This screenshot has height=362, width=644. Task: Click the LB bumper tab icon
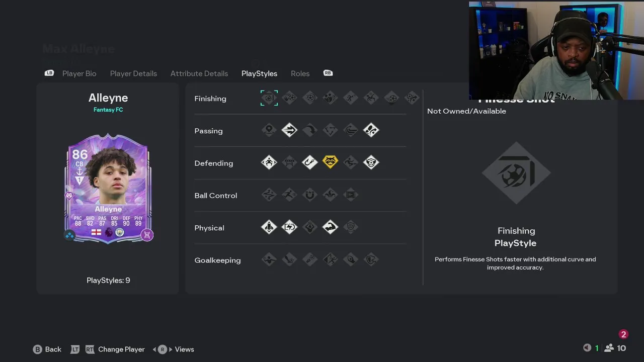point(49,73)
